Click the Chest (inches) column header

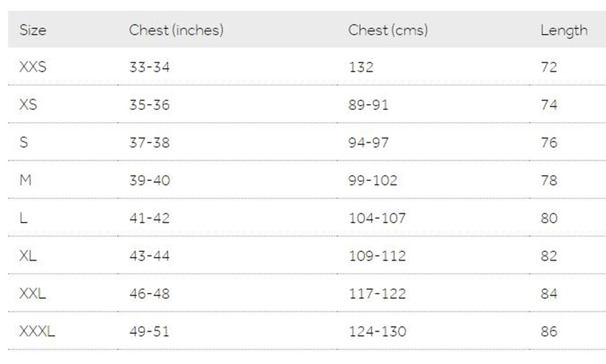pos(176,30)
